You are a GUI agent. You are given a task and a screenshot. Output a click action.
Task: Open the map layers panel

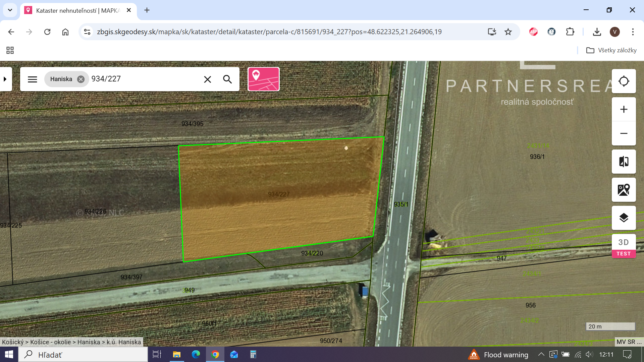pos(624,218)
